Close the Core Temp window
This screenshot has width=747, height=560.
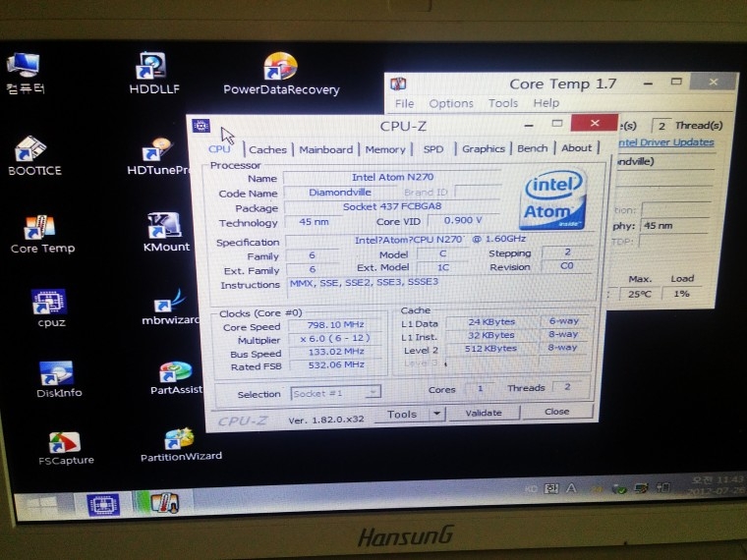pos(714,82)
